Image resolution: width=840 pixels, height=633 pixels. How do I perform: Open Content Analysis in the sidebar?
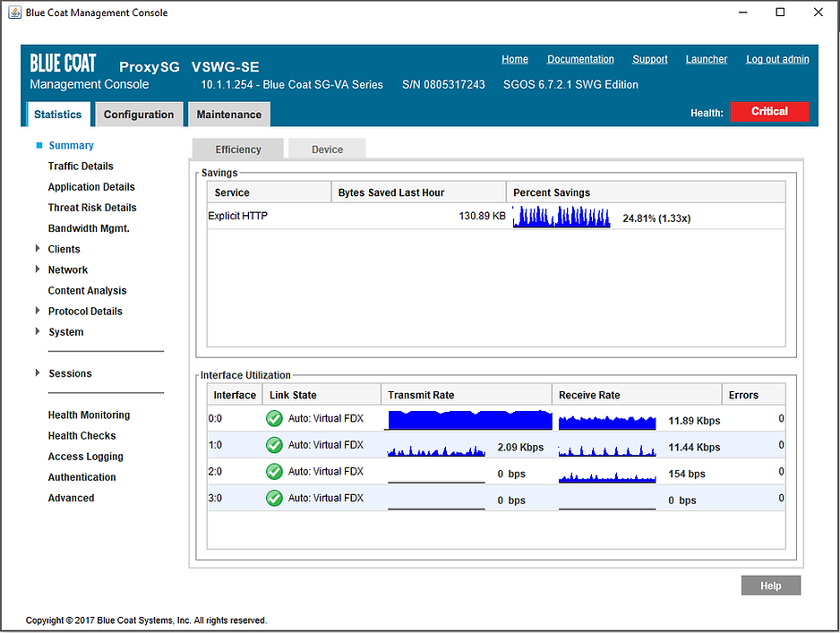pos(88,290)
